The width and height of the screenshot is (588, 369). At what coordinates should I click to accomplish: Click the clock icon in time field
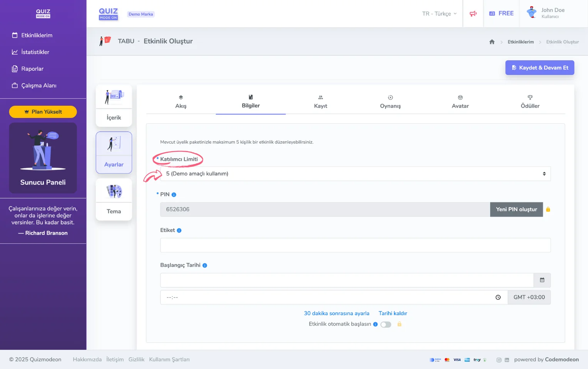click(x=498, y=298)
